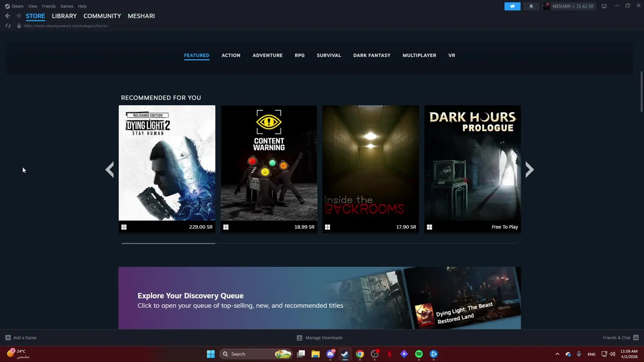The width and height of the screenshot is (644, 362).
Task: Open Friends & Chat
Action: pos(620,338)
